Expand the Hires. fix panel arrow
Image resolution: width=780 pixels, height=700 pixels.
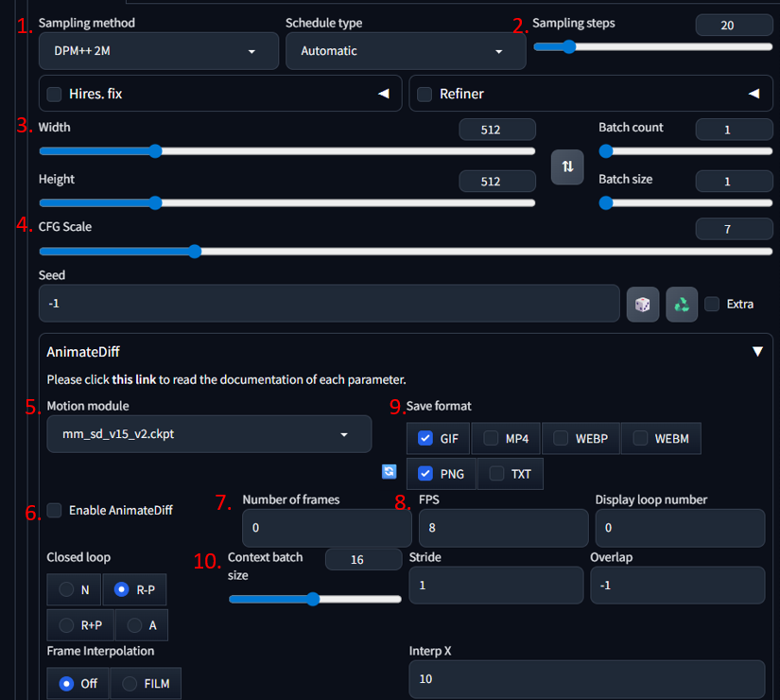pos(384,94)
